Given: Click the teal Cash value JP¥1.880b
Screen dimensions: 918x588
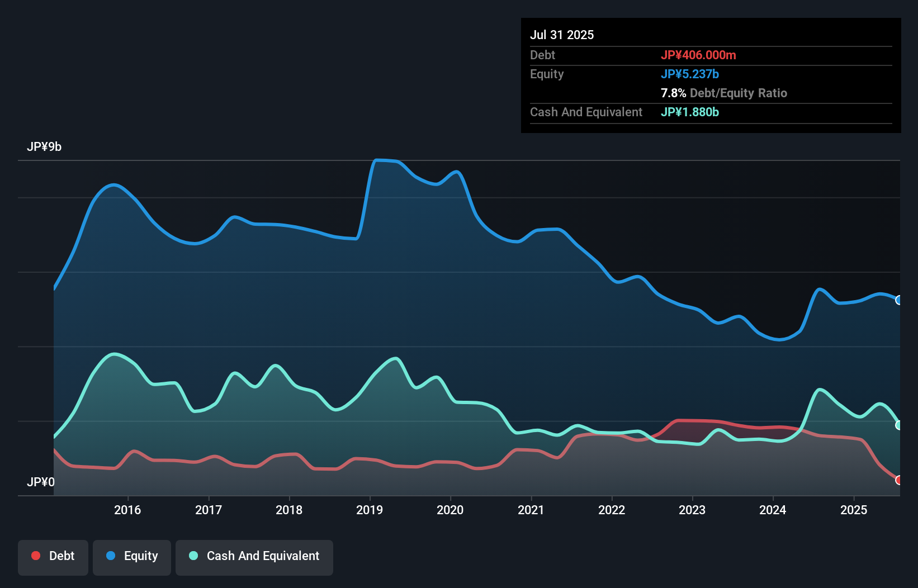Looking at the screenshot, I should (x=690, y=112).
